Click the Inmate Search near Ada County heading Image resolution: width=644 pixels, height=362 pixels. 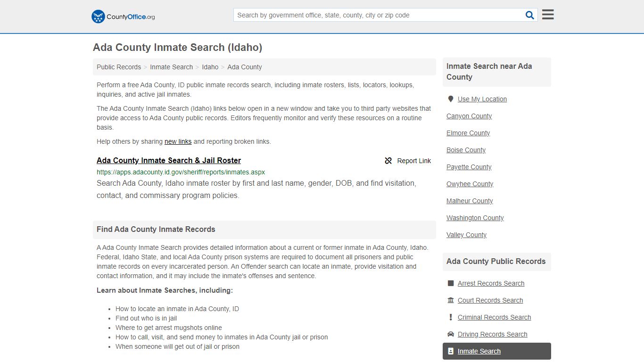pyautogui.click(x=489, y=72)
